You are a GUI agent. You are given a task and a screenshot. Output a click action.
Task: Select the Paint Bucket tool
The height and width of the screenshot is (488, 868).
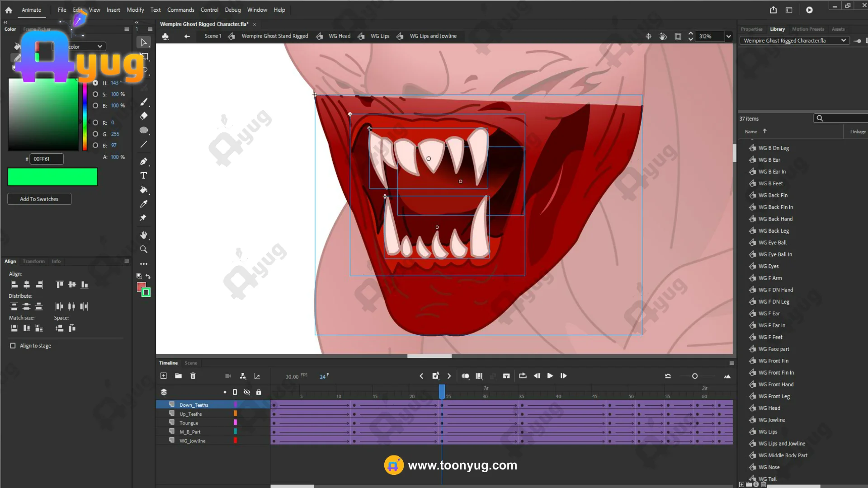pyautogui.click(x=144, y=190)
